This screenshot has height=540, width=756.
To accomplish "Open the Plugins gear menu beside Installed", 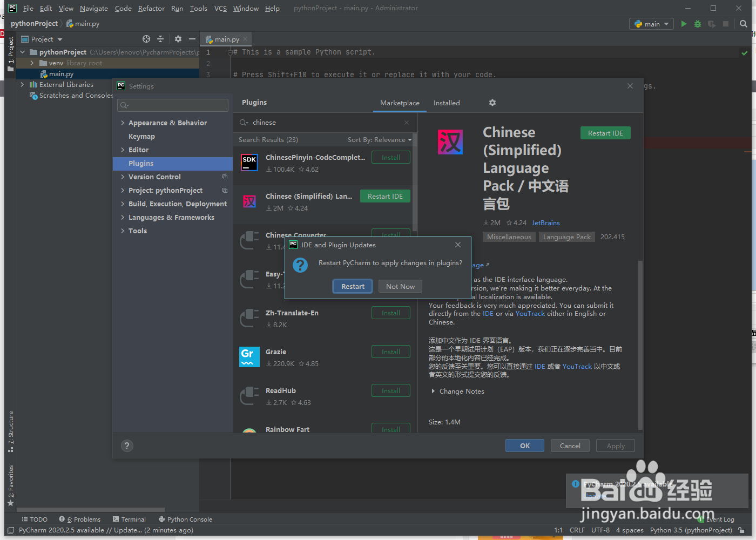I will tap(492, 103).
